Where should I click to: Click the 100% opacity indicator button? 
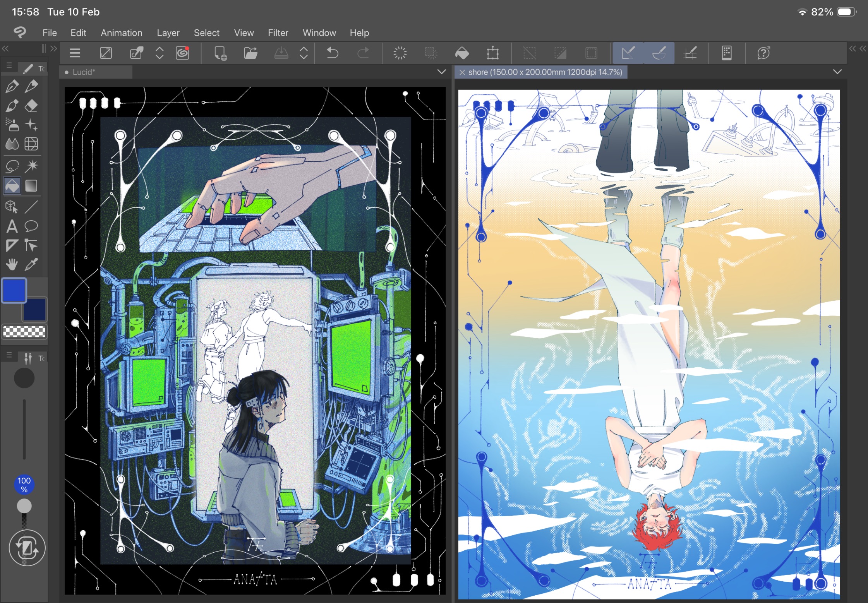point(24,485)
